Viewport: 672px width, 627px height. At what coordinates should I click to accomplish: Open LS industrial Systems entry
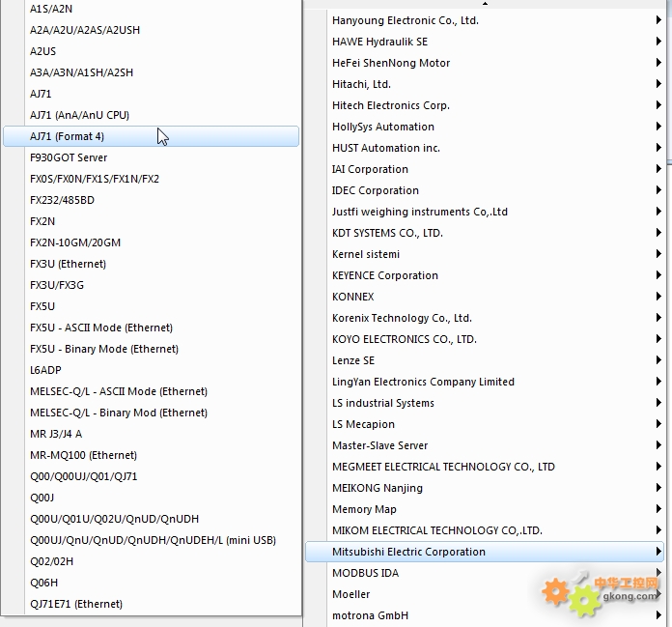tap(485, 403)
